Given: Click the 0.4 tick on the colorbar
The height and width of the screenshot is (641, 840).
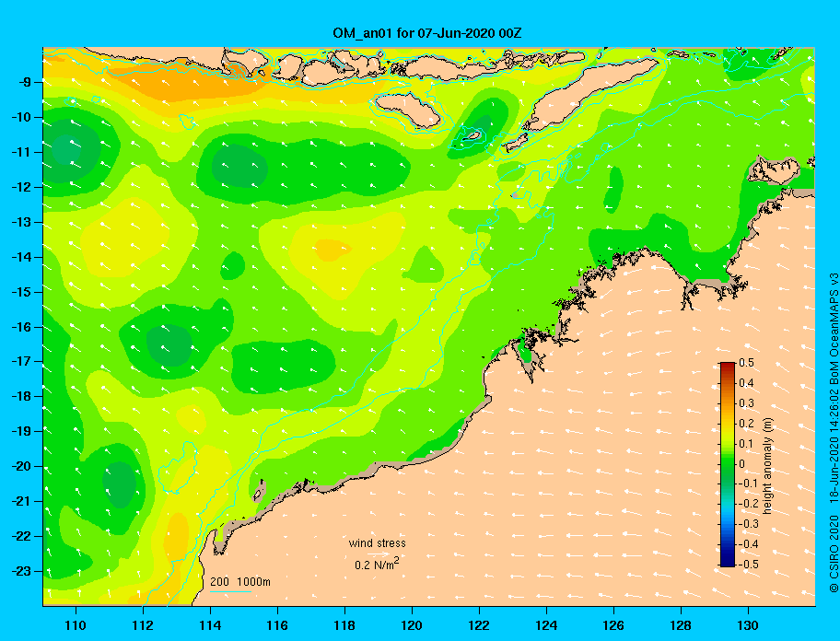Looking at the screenshot, I should point(746,383).
